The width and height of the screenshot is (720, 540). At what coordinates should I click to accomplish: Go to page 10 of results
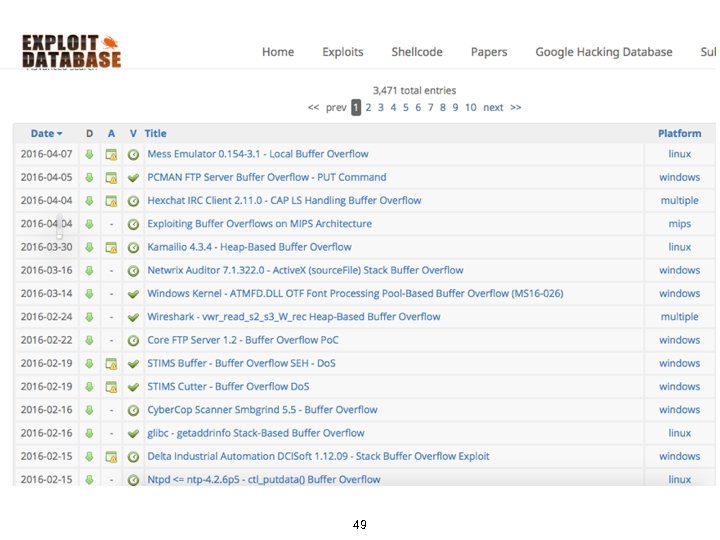pos(471,107)
